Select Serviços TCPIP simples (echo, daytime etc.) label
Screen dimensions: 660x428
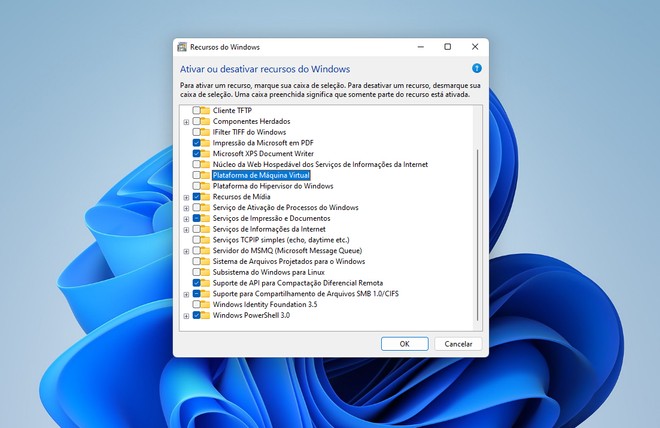[x=281, y=240]
